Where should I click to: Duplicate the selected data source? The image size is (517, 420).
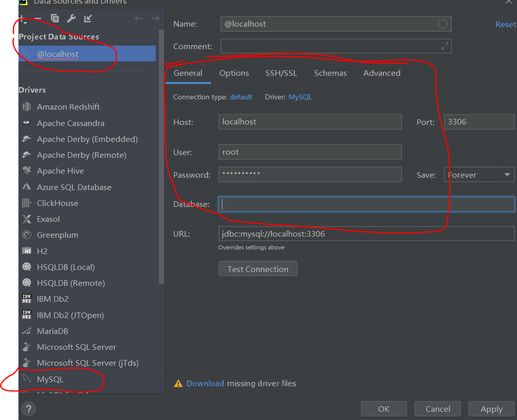55,18
